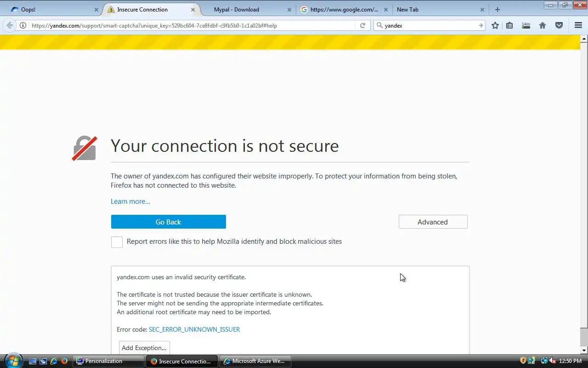Click the Windows Sidebar tray icon
The image size is (588, 368).
[x=531, y=361]
